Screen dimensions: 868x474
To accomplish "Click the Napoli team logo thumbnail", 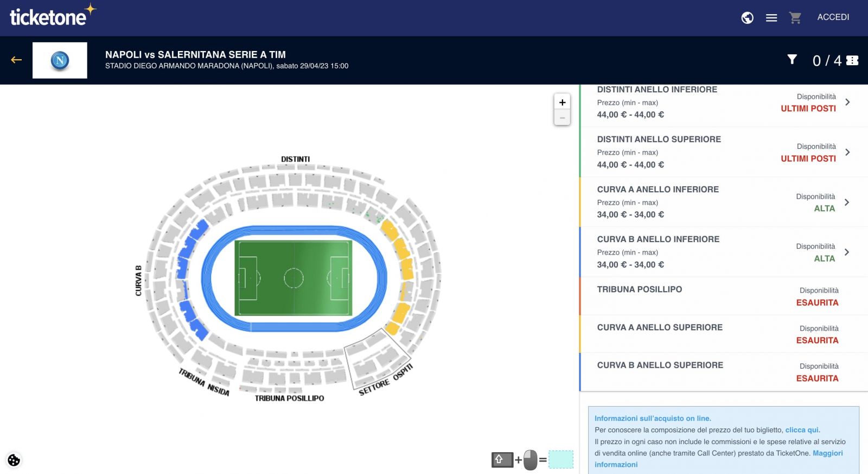I will pos(60,60).
